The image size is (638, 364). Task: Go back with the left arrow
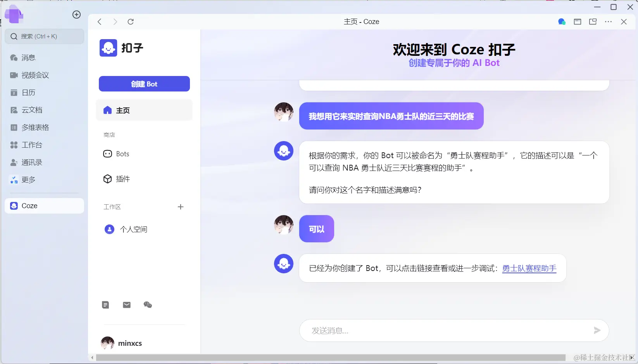[100, 22]
